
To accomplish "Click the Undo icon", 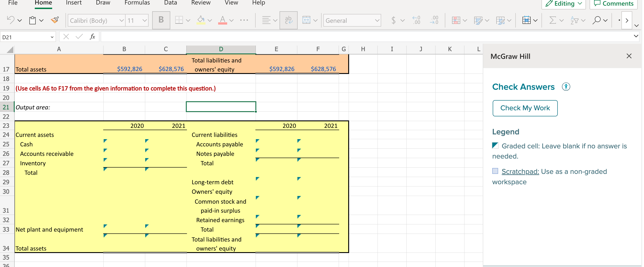I will [10, 20].
